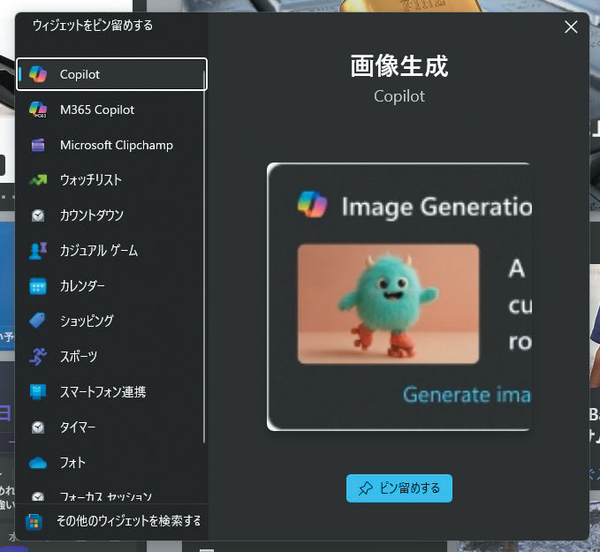Click the カウントダウン clock icon

38,215
